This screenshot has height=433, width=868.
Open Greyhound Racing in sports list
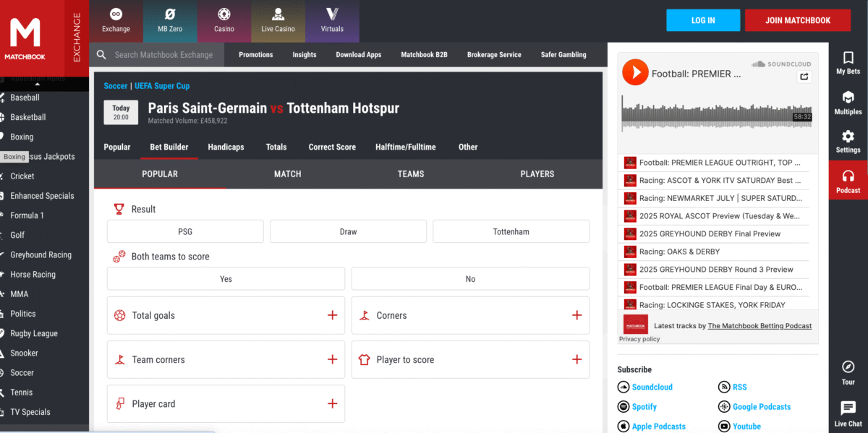pyautogui.click(x=41, y=255)
